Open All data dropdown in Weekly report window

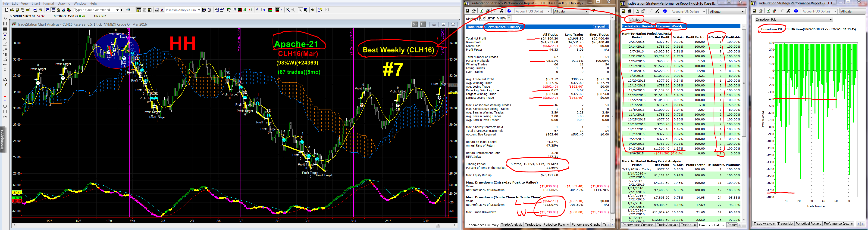743,11
